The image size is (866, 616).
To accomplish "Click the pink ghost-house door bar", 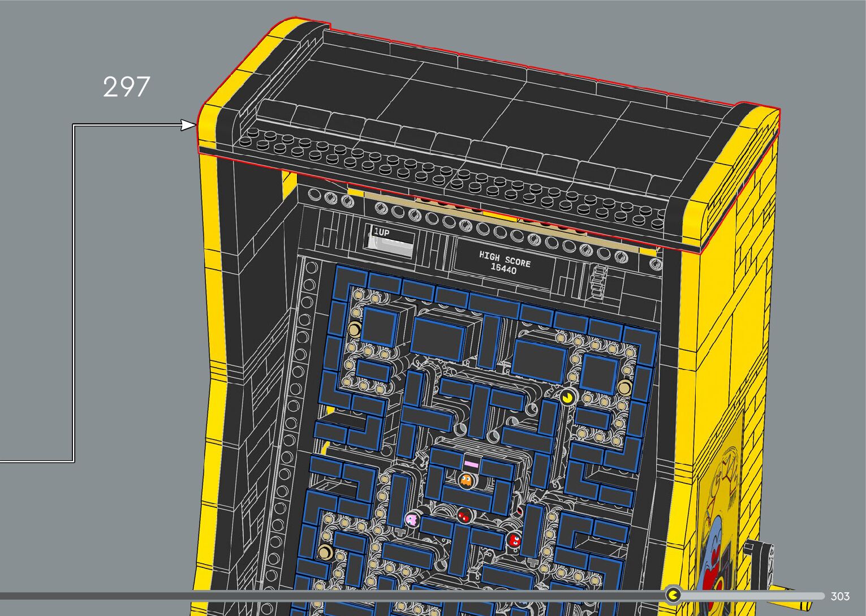I will pyautogui.click(x=471, y=464).
